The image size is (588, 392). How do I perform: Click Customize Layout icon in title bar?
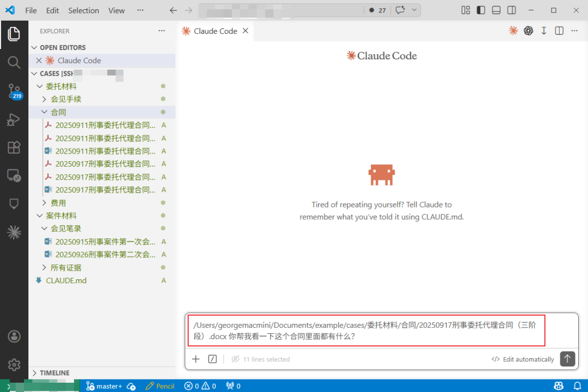pyautogui.click(x=465, y=10)
